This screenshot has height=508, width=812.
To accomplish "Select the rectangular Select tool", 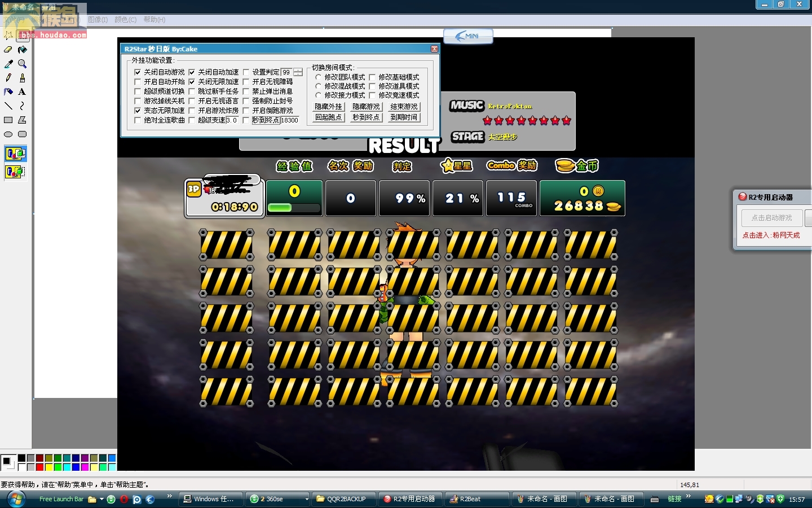I will coord(23,36).
